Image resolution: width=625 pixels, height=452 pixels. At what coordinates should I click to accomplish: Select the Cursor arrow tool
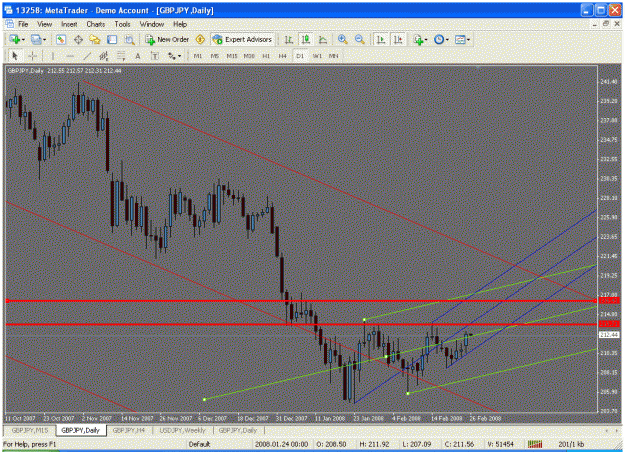point(15,56)
